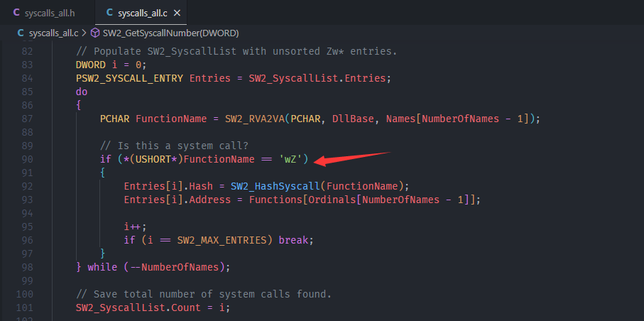Select the syscalls_all.c editor tab

141,13
